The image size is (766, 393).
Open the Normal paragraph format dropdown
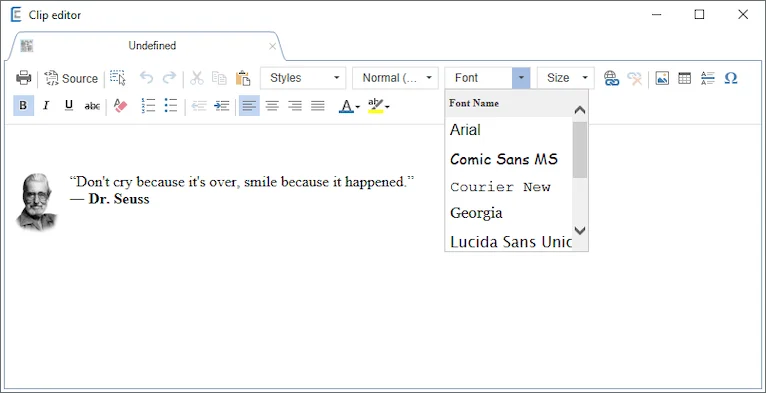(395, 78)
